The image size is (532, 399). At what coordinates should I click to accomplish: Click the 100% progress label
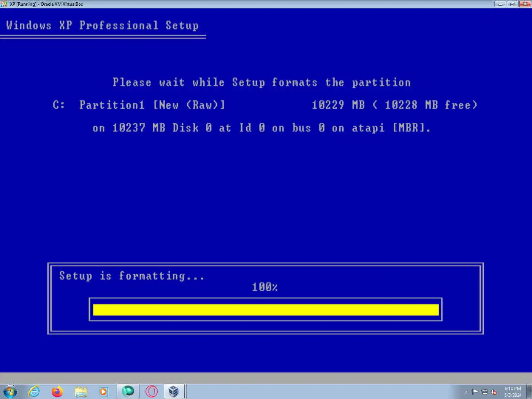265,287
